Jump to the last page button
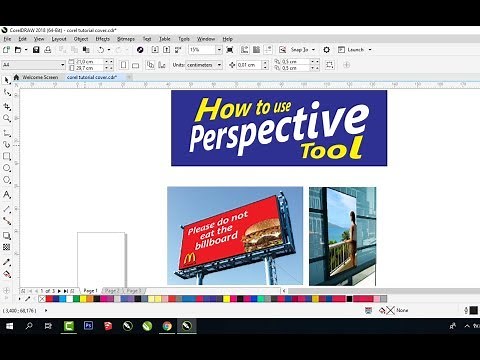 [66, 291]
